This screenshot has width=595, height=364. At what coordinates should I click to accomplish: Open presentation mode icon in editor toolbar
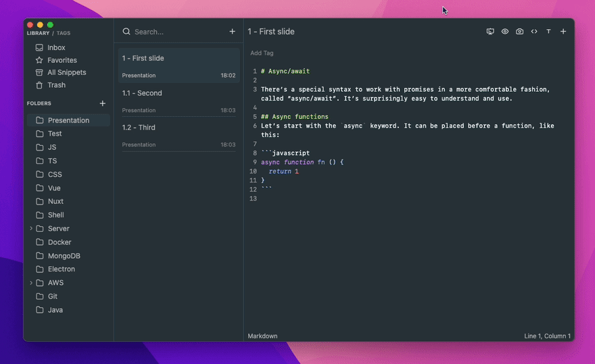coord(490,32)
